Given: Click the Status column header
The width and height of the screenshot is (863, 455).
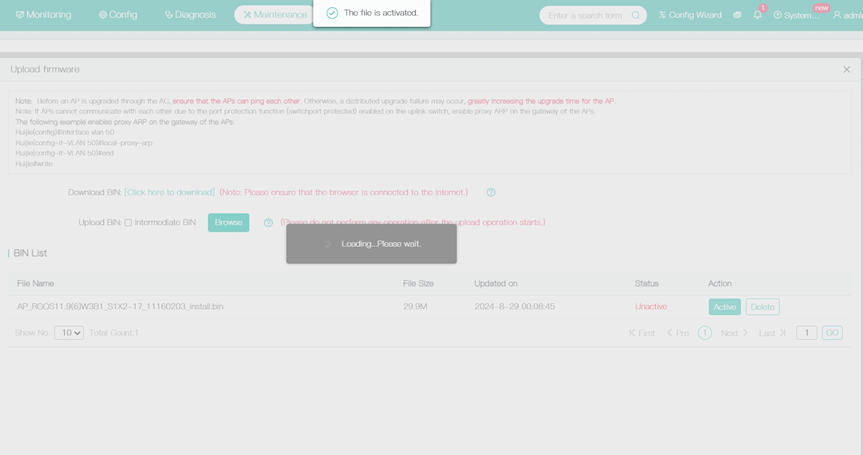Looking at the screenshot, I should (x=646, y=283).
